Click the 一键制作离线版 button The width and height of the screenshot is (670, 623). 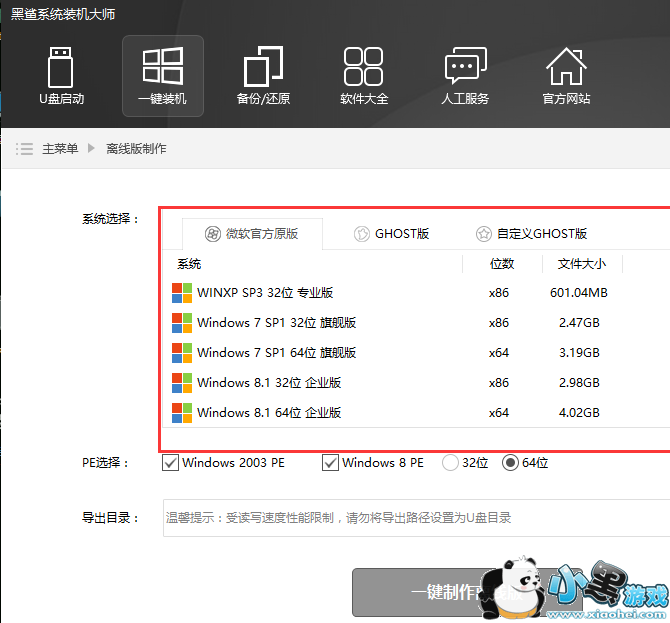467,592
